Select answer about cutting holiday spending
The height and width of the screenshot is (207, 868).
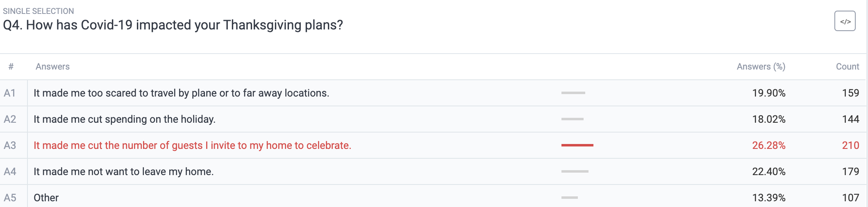click(125, 119)
